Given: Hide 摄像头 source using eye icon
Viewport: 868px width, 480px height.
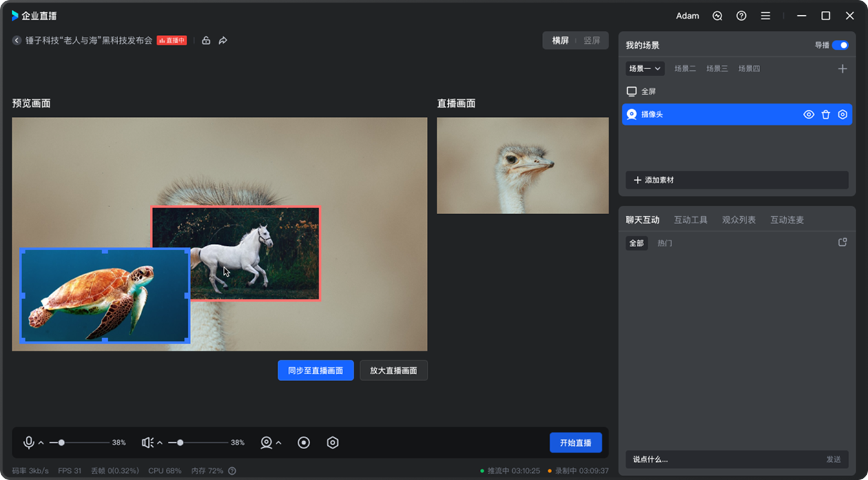Looking at the screenshot, I should click(x=809, y=115).
